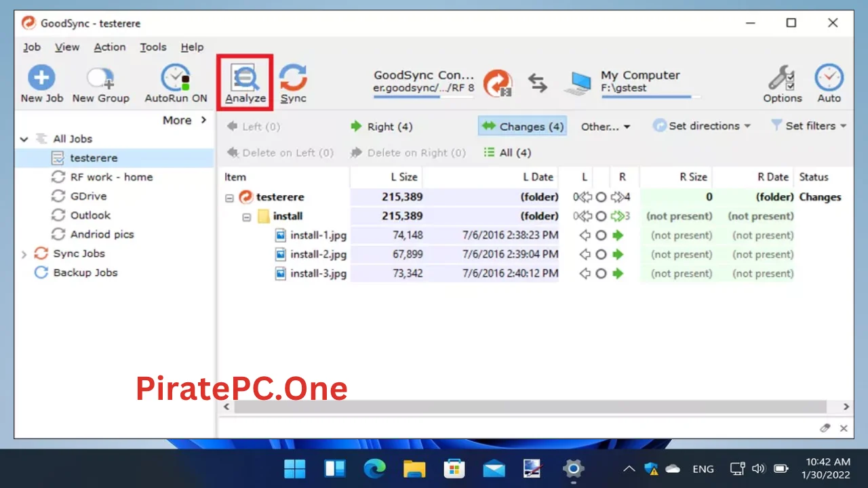Screen dimensions: 868x488
Task: Sort by the Status column header
Action: tap(814, 177)
